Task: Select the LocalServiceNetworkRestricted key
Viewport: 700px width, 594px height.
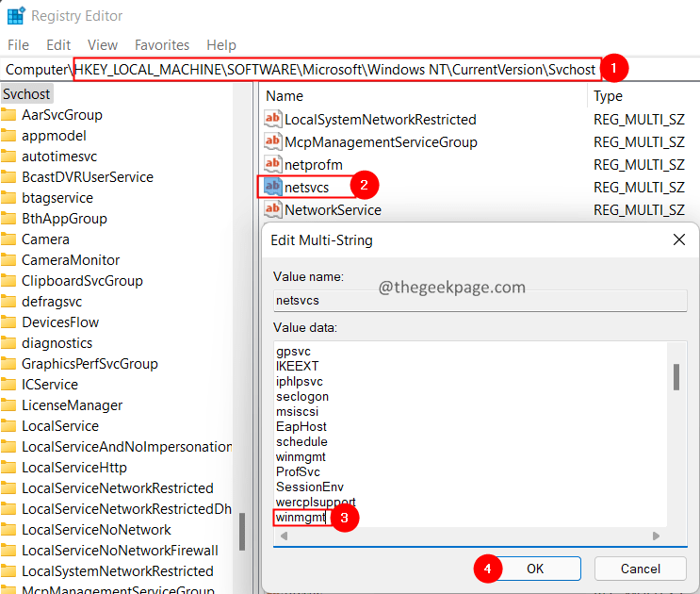Action: click(118, 488)
